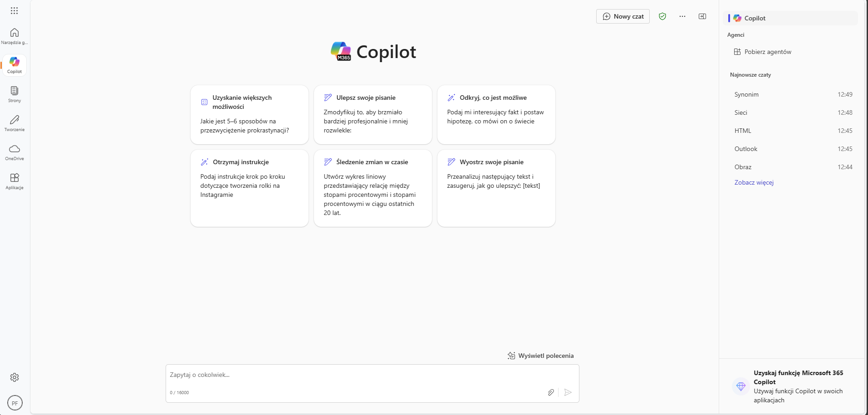
Task: Select the Ulepsz swoje pisanie card
Action: (x=373, y=115)
